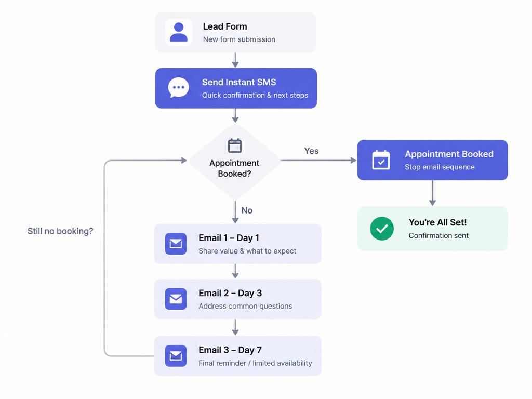Image resolution: width=532 pixels, height=399 pixels.
Task: Open the Appointment Booked heading on the right
Action: point(449,154)
